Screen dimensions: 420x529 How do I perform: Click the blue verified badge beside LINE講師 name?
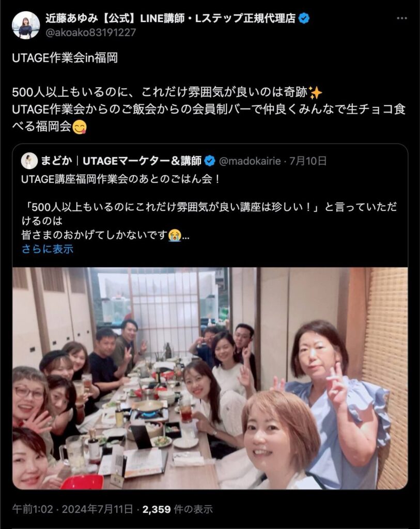click(x=304, y=18)
